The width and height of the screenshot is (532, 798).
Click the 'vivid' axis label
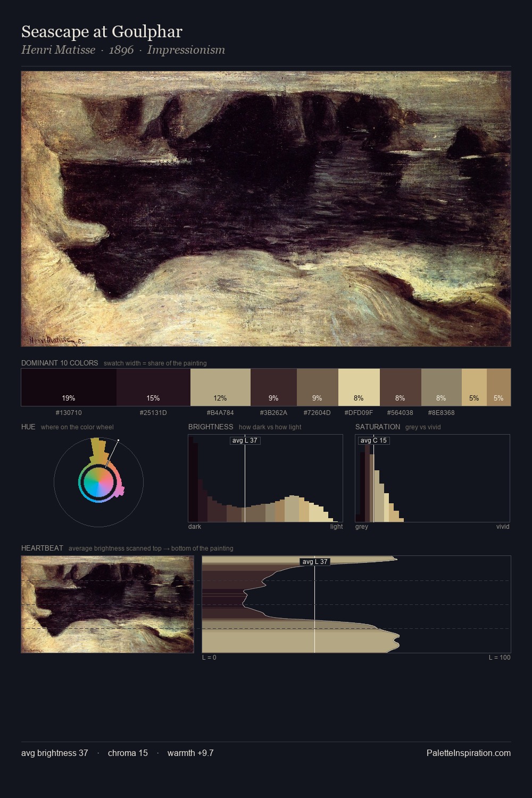pos(503,527)
